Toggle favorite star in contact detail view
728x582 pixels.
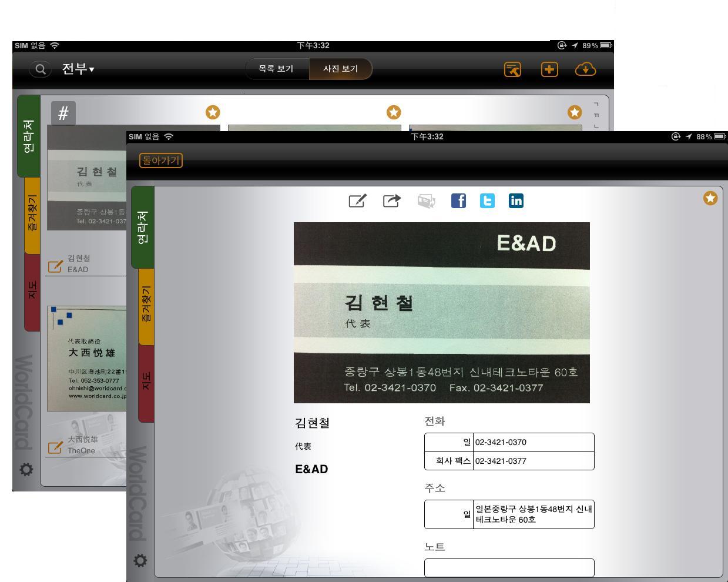pyautogui.click(x=710, y=199)
